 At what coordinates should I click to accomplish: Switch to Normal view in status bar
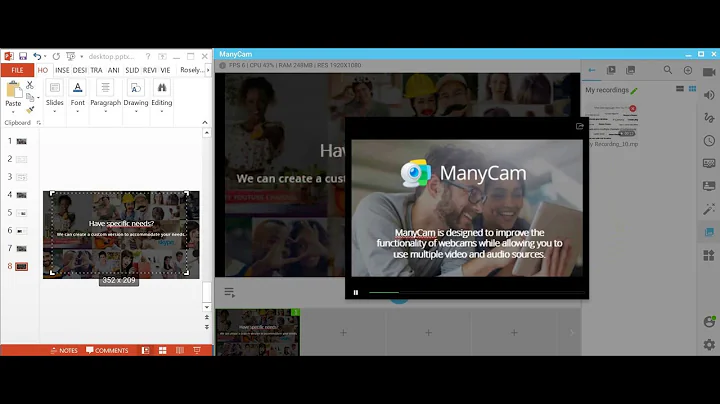click(146, 350)
